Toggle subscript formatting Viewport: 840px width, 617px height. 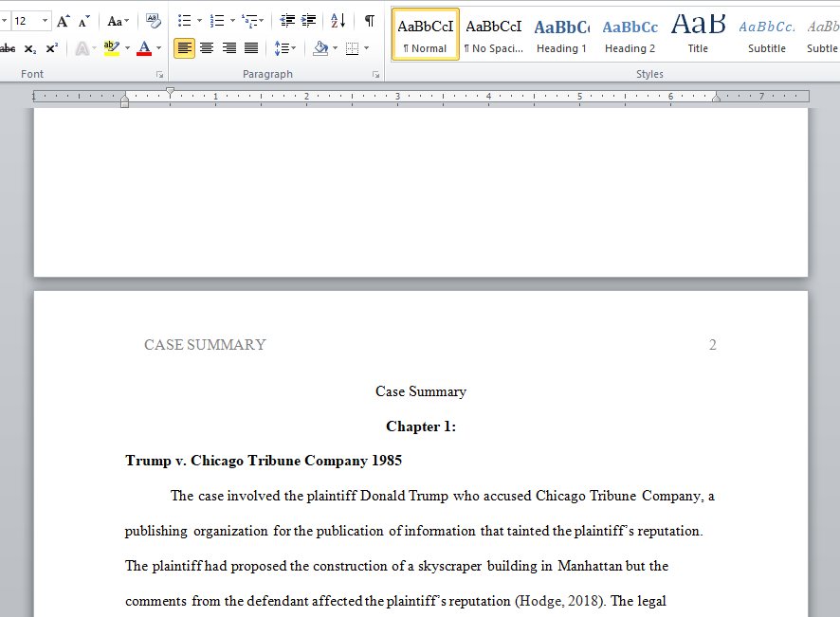(x=30, y=48)
